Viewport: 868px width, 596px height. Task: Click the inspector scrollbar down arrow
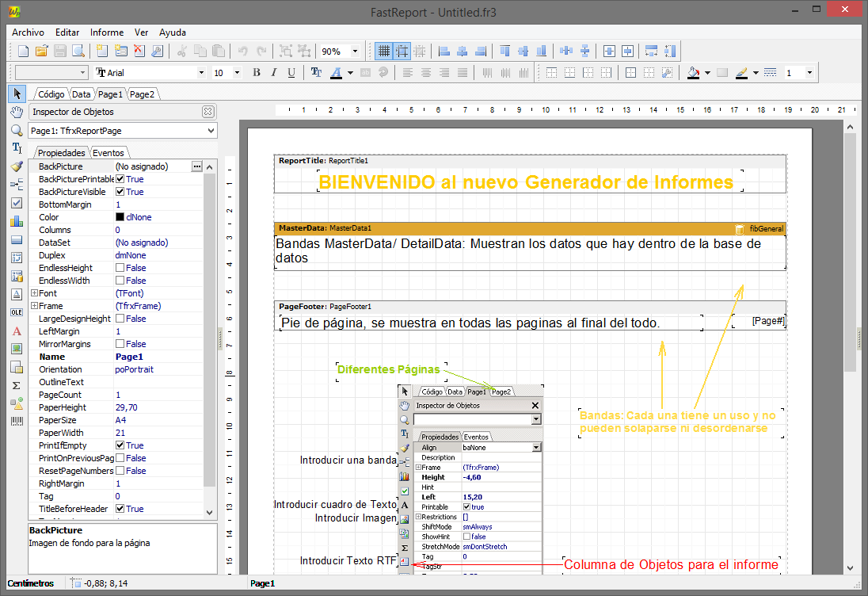click(209, 512)
